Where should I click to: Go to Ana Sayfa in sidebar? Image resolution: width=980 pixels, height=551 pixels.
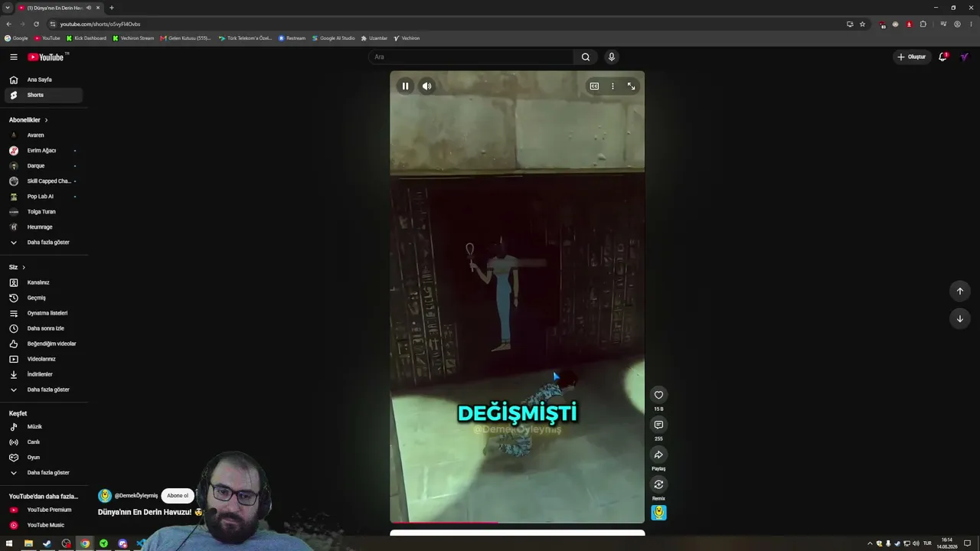(44, 80)
